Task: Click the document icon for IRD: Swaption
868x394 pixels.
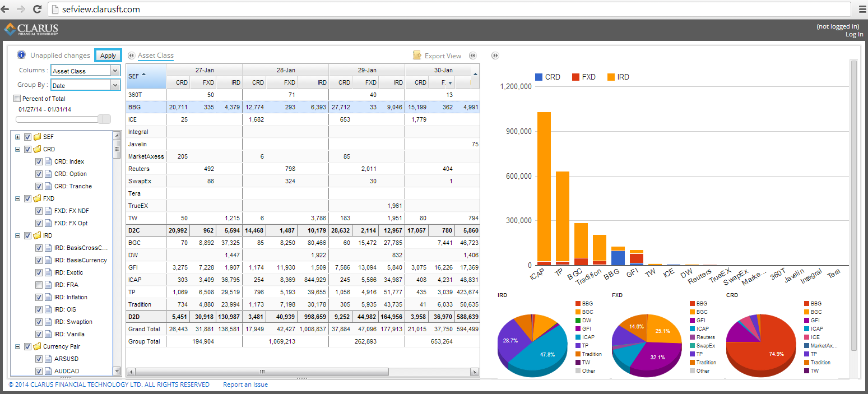Action: 49,322
